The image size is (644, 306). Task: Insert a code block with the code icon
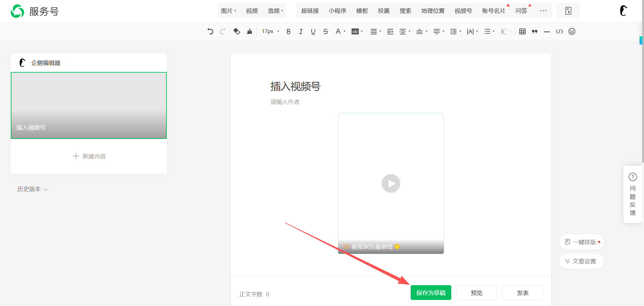coord(559,32)
